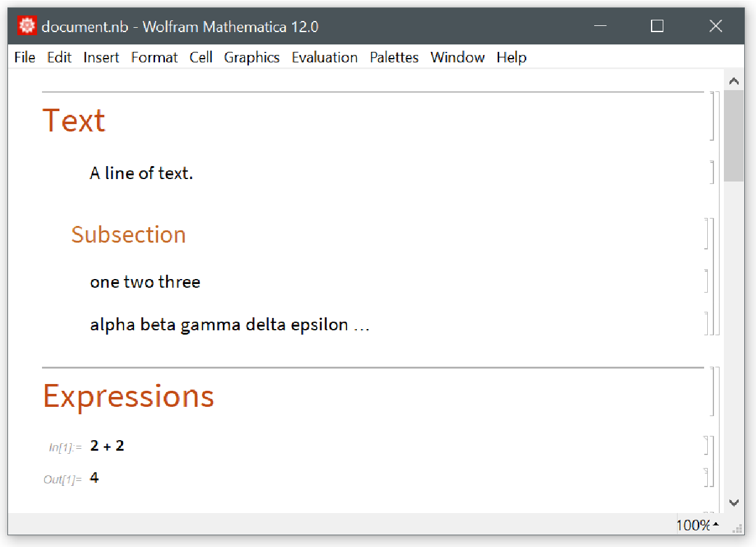
Task: Select the Subsection heading cell bracket
Action: coord(706,233)
